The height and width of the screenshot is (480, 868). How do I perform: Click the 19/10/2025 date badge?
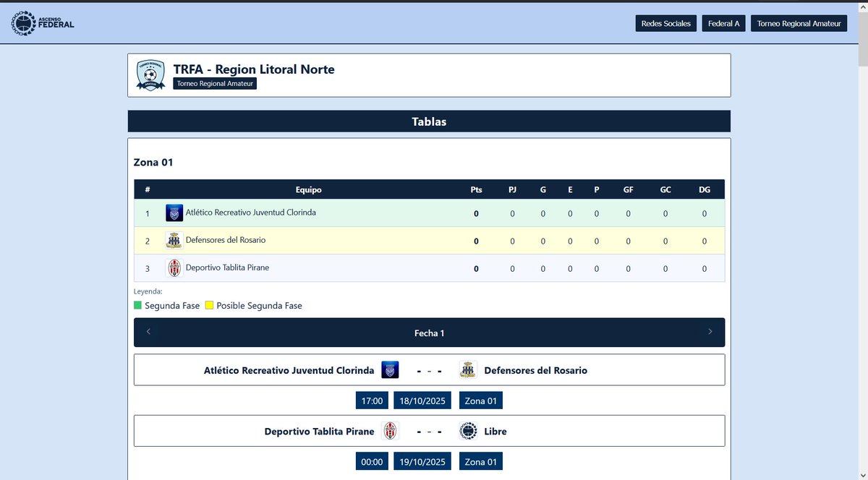[423, 461]
